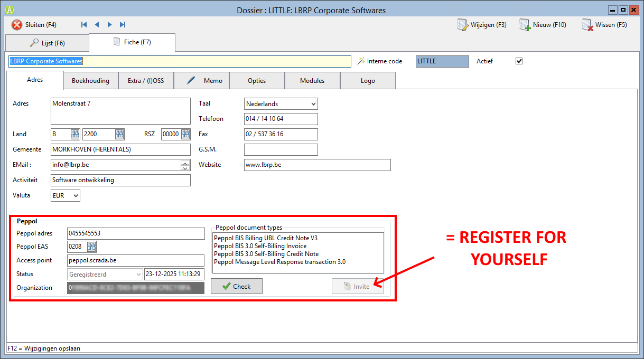Open the country lookup icon beside B
This screenshot has width=644, height=359.
tap(75, 134)
